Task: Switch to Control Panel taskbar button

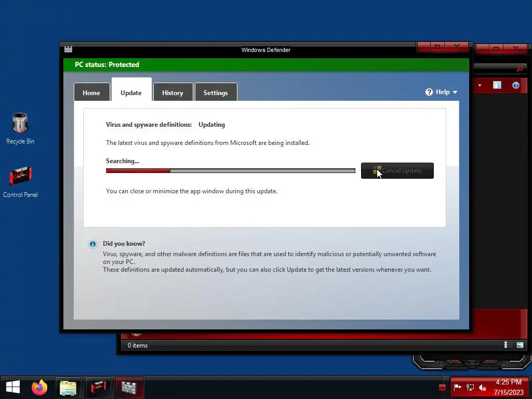Action: coord(98,387)
